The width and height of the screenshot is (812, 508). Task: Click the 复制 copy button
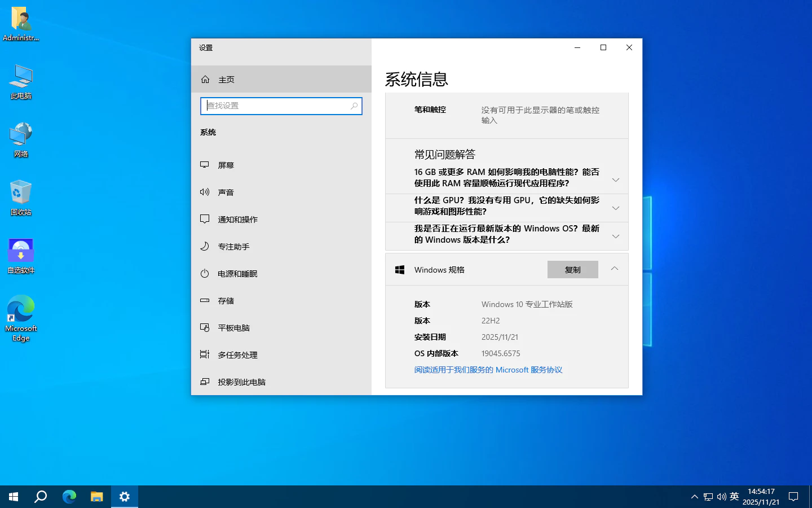[x=572, y=270]
